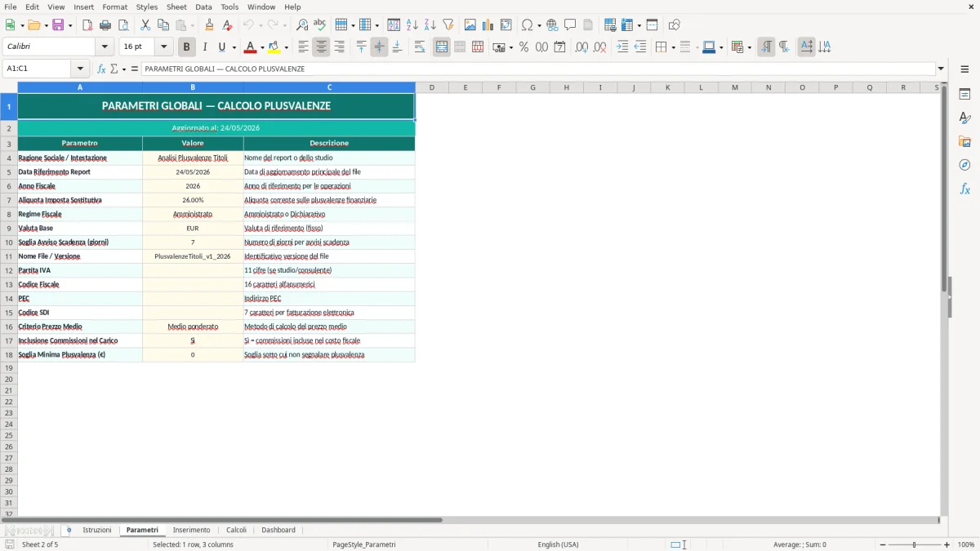Switch to the Dashboard sheet tab
Screen dimensions: 980x551
pos(278,530)
